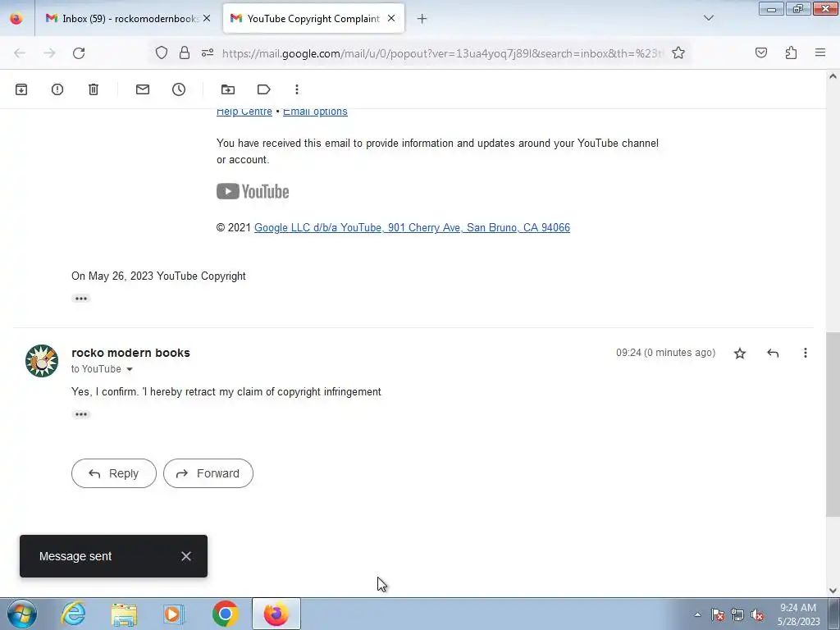Click the scrollbar down arrow
The height and width of the screenshot is (630, 840).
click(833, 591)
